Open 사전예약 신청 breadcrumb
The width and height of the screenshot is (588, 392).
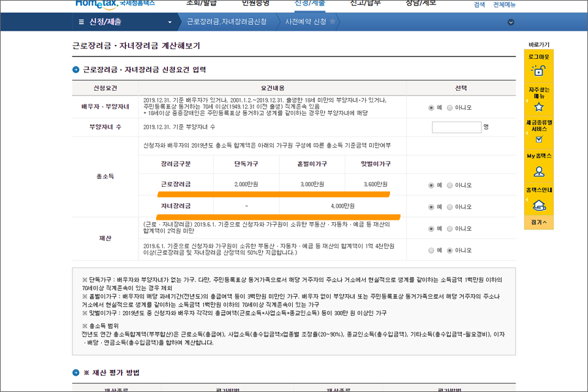(x=305, y=22)
